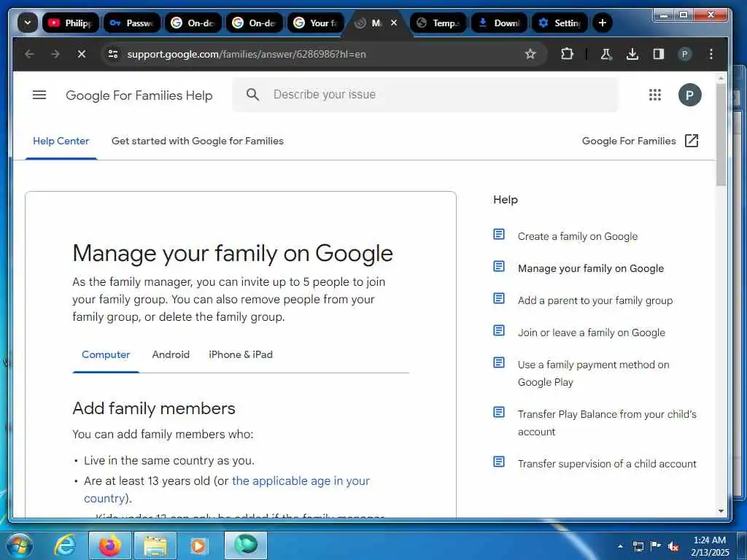View site information icon in address bar
The image size is (747, 560).
113,54
